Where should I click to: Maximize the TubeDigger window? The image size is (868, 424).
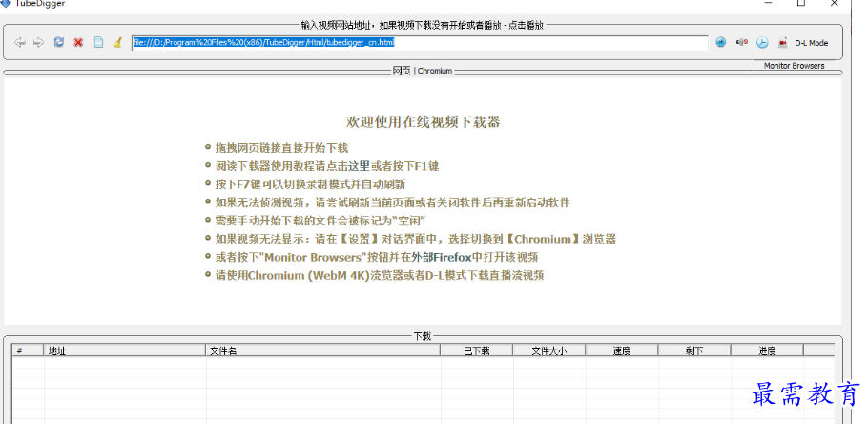(801, 3)
